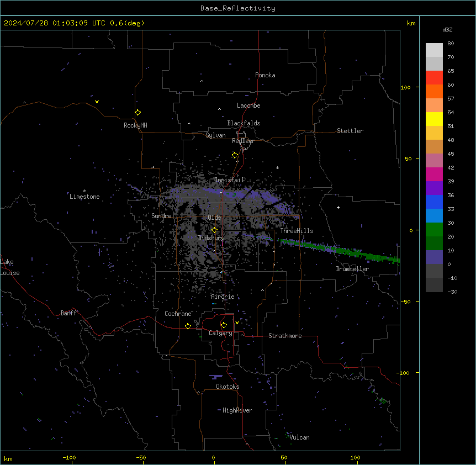Click the 50 tick on the bottom axis

[x=284, y=457]
